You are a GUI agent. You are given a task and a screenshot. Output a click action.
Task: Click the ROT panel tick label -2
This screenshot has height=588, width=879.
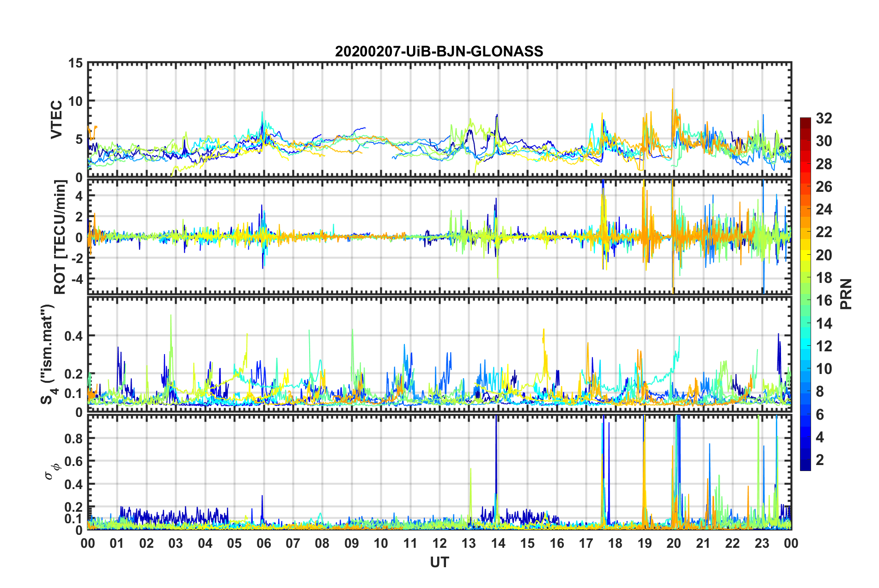pyautogui.click(x=77, y=258)
